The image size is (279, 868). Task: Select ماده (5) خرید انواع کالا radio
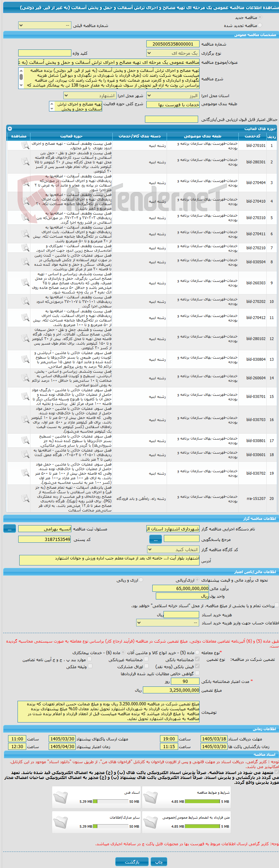click(x=197, y=652)
